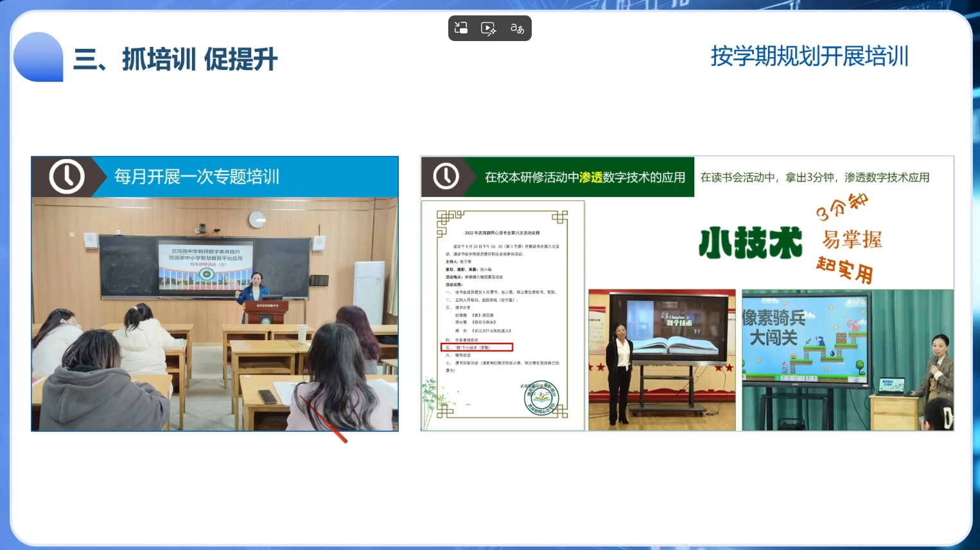Image resolution: width=980 pixels, height=550 pixels.
Task: Click the clock icon beside 每月开展一次专题培训
Action: click(x=67, y=176)
